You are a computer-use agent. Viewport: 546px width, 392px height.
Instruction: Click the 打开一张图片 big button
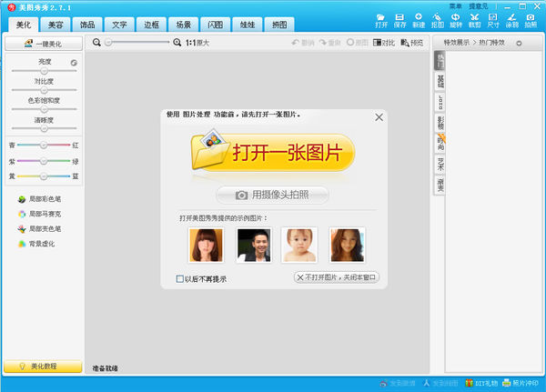pyautogui.click(x=273, y=153)
